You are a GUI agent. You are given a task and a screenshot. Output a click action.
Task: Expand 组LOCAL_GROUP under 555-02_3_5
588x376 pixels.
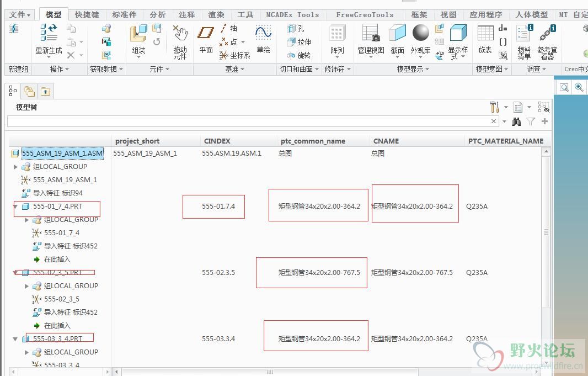26,286
